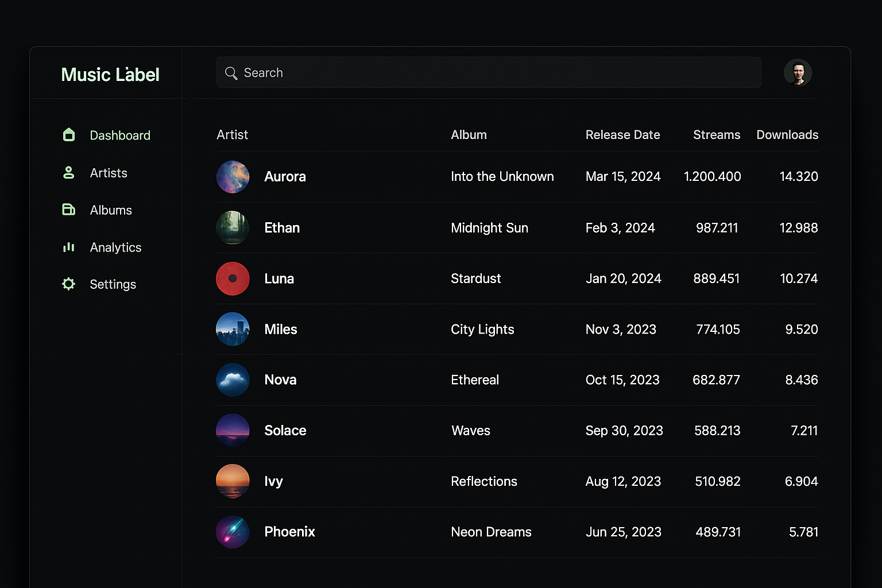This screenshot has height=588, width=882.
Task: Click the magnifying glass search icon
Action: pyautogui.click(x=231, y=73)
